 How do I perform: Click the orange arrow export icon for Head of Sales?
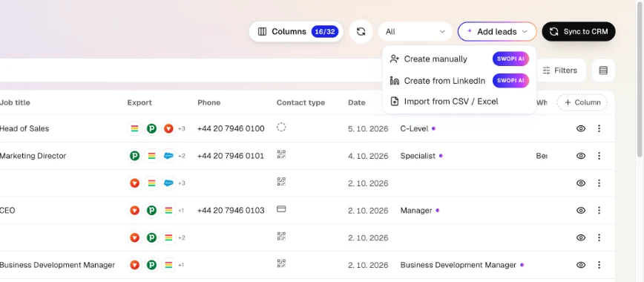tap(168, 128)
